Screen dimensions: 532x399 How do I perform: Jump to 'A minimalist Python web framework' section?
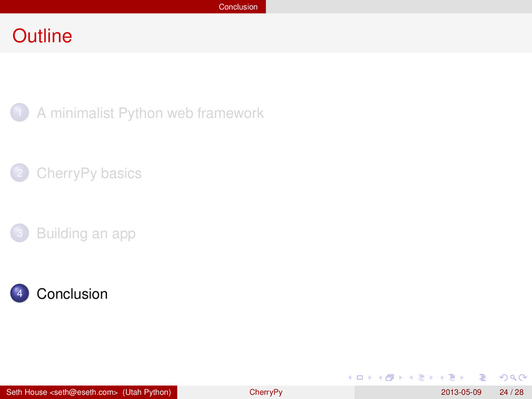tap(150, 113)
